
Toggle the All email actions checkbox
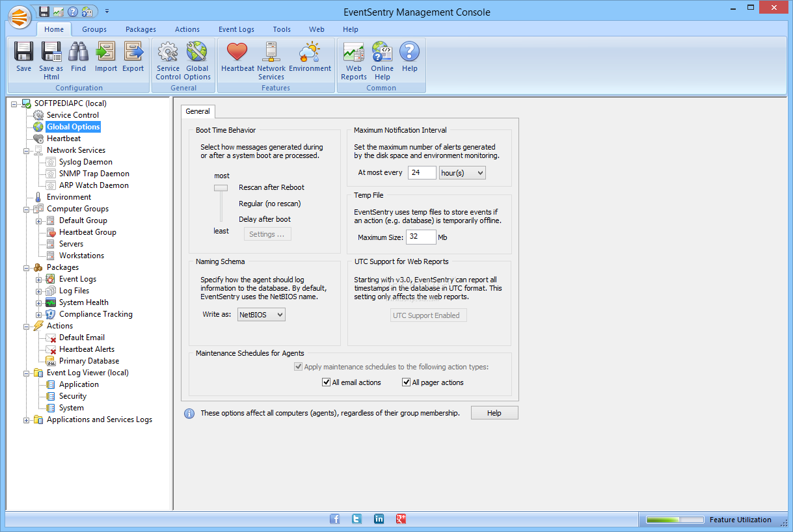point(327,382)
